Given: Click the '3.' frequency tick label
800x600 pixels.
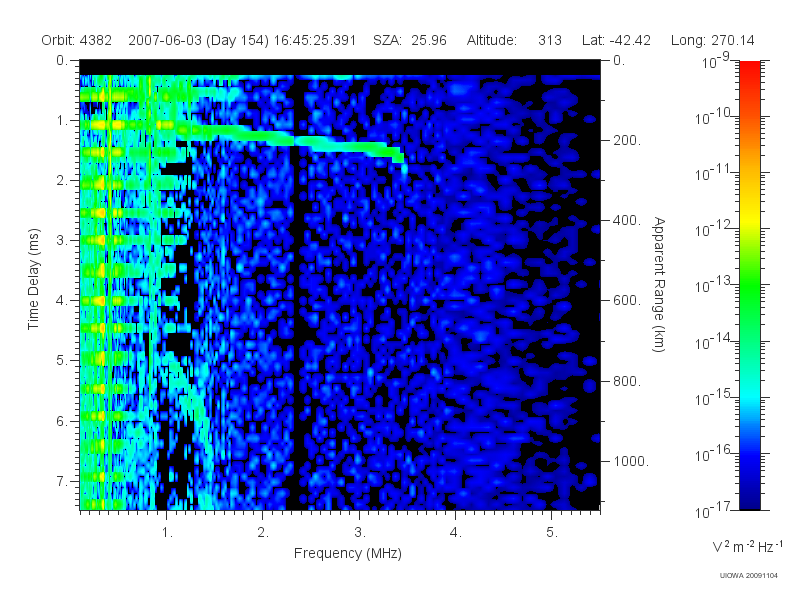Looking at the screenshot, I should (x=360, y=533).
